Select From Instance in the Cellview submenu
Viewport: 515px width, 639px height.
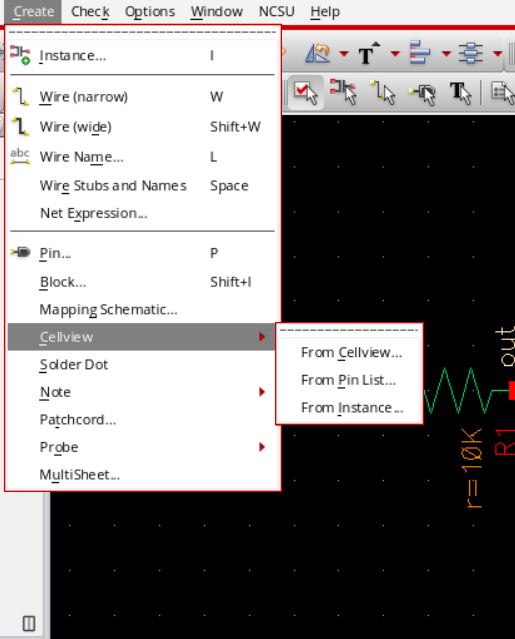tap(352, 407)
